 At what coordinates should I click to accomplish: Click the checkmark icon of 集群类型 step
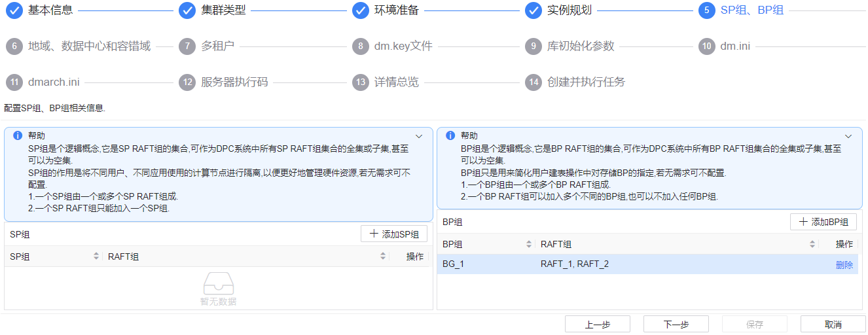pos(187,10)
